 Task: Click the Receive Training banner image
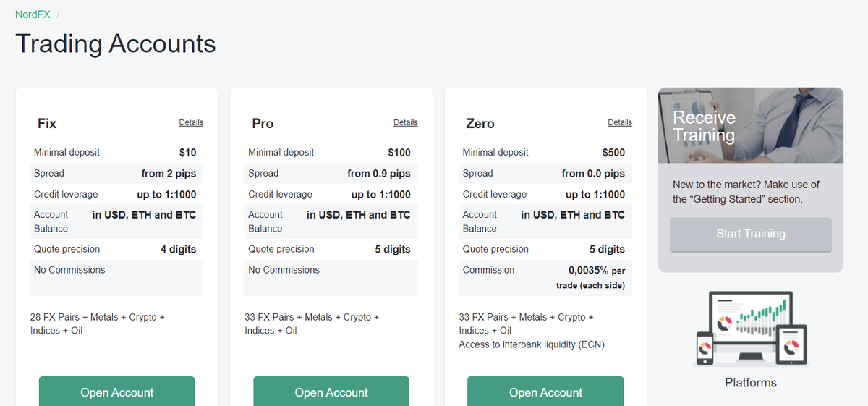(x=751, y=125)
